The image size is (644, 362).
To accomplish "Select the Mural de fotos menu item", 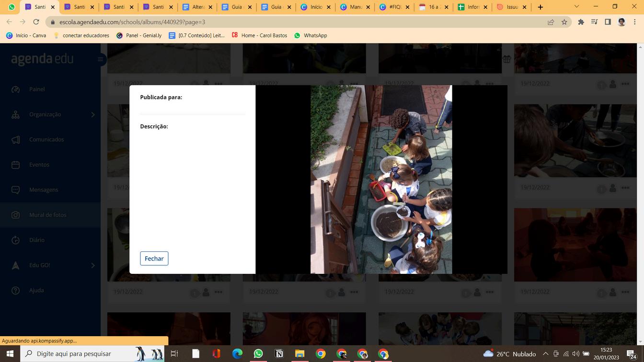I will pyautogui.click(x=50, y=215).
